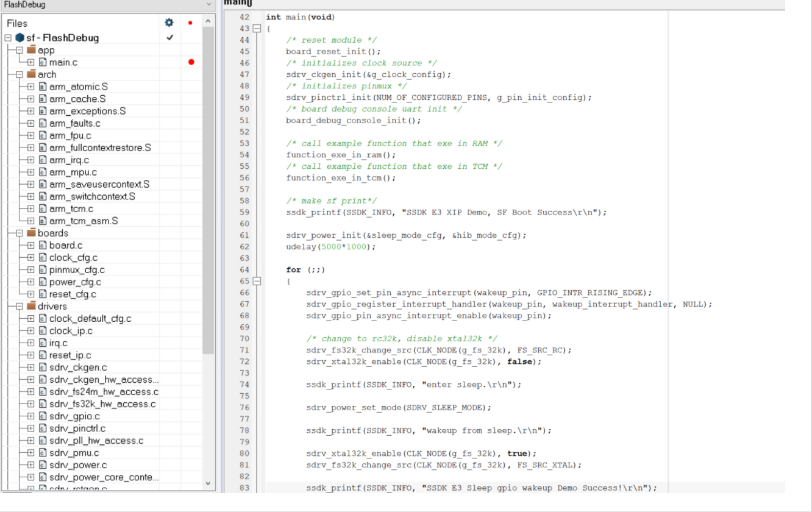The image size is (812, 512).
Task: Click the sf project cube icon
Action: click(20, 38)
